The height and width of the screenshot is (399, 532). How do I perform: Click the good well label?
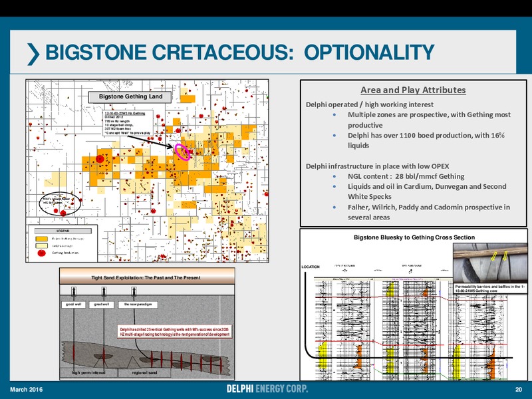tap(73, 305)
